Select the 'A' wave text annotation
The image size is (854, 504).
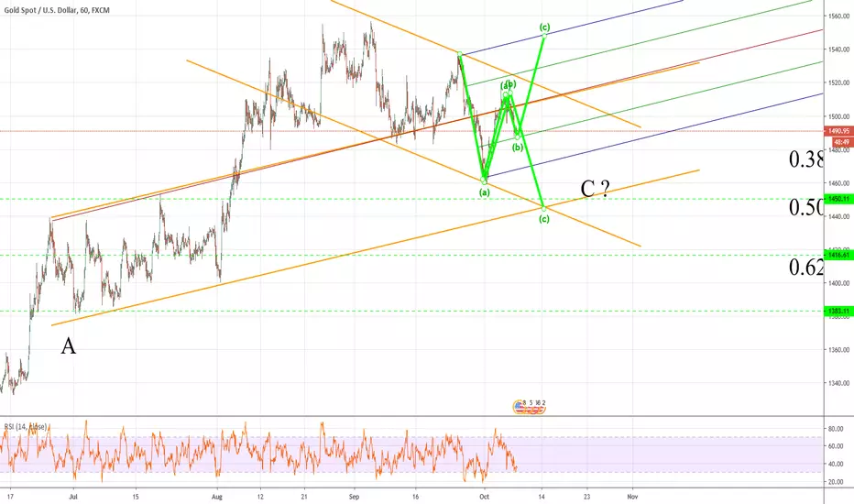(68, 346)
